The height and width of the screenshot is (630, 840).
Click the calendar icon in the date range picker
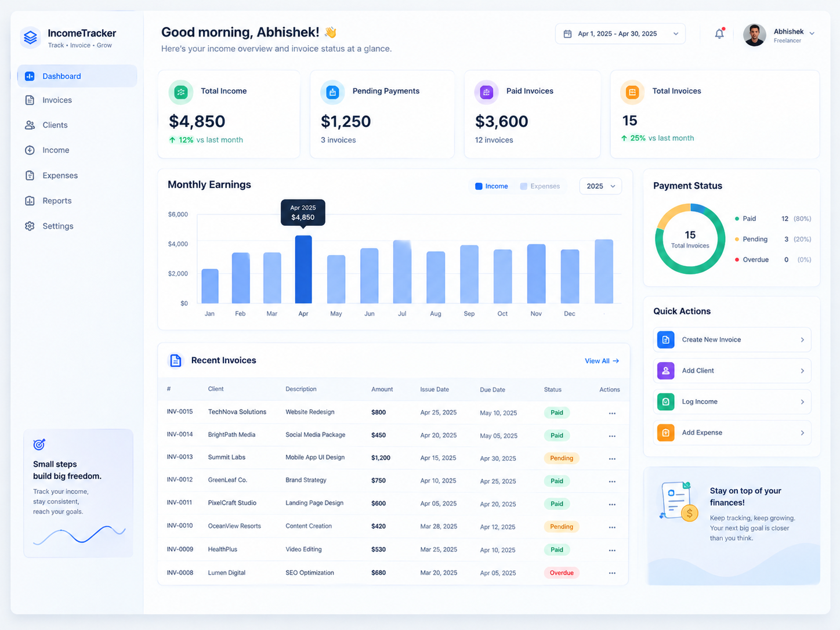(567, 34)
